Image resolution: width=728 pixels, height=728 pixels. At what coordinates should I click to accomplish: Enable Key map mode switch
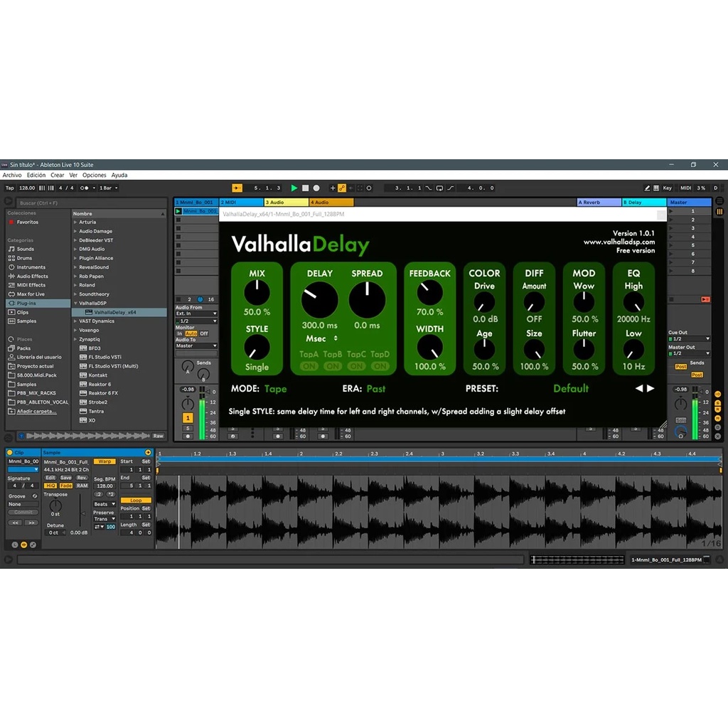[x=667, y=188]
